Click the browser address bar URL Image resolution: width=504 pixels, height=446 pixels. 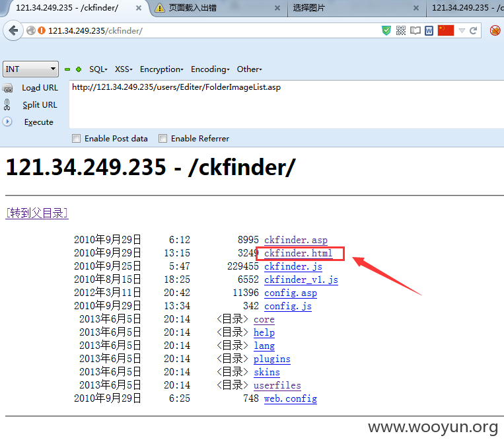point(95,31)
